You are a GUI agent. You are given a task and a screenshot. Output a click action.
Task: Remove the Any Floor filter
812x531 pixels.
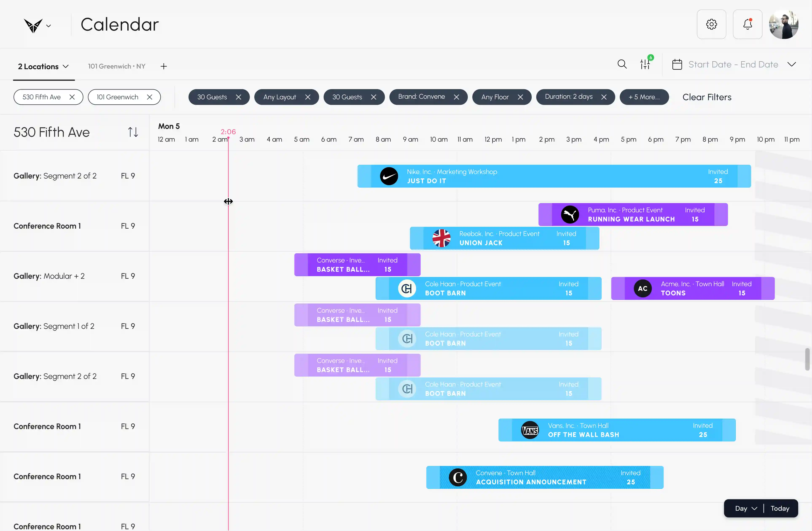[520, 97]
